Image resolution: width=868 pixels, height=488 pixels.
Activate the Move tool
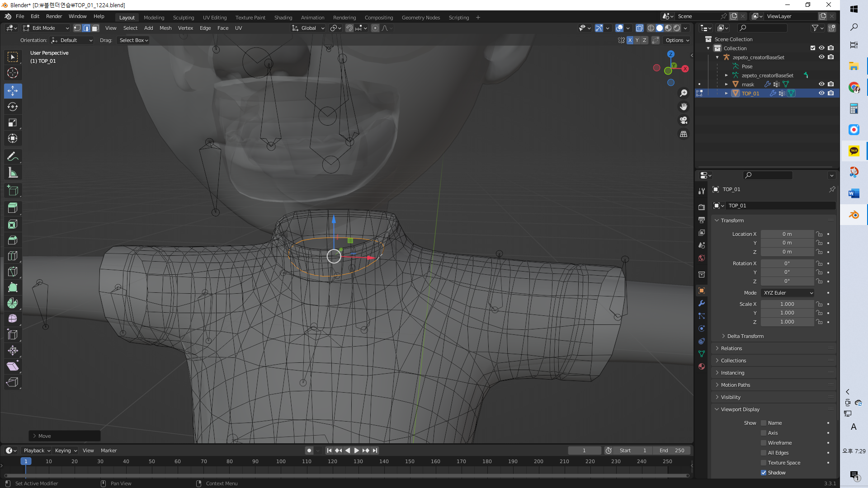click(13, 91)
